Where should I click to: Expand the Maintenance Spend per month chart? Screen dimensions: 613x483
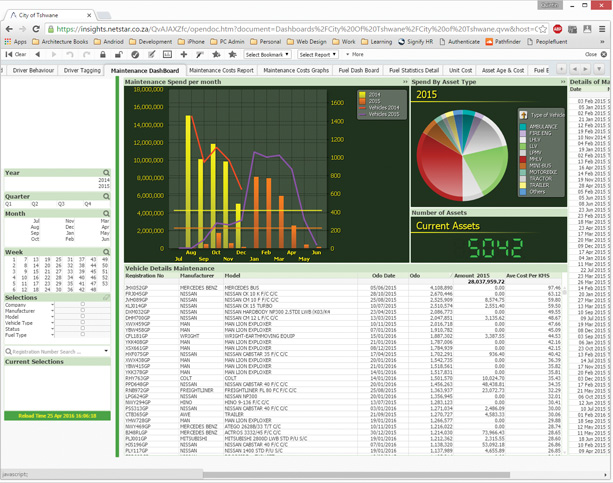point(405,82)
